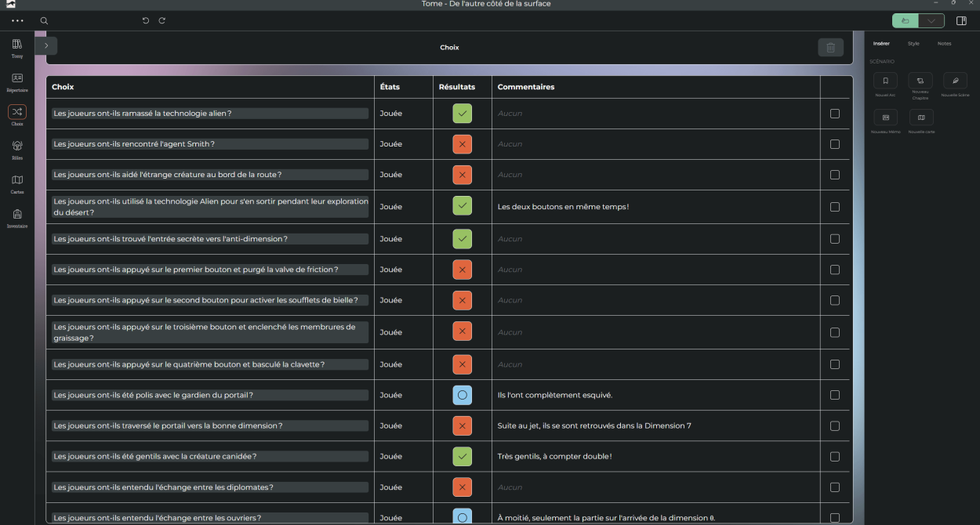The image size is (980, 525).
Task: Click the Nouveau Chapitre button
Action: coord(920,81)
